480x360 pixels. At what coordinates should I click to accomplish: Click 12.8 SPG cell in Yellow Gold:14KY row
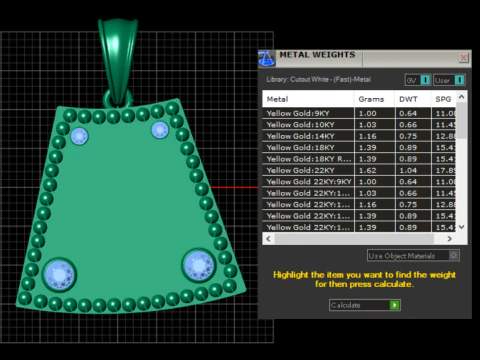(x=444, y=136)
